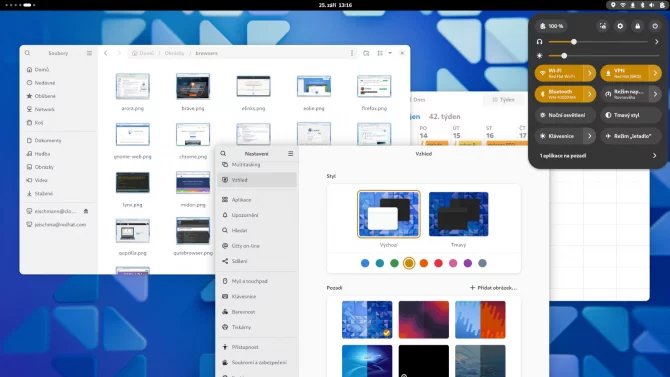This screenshot has width=670, height=377.
Task: Click Domů in the Files path bar
Action: (x=143, y=53)
